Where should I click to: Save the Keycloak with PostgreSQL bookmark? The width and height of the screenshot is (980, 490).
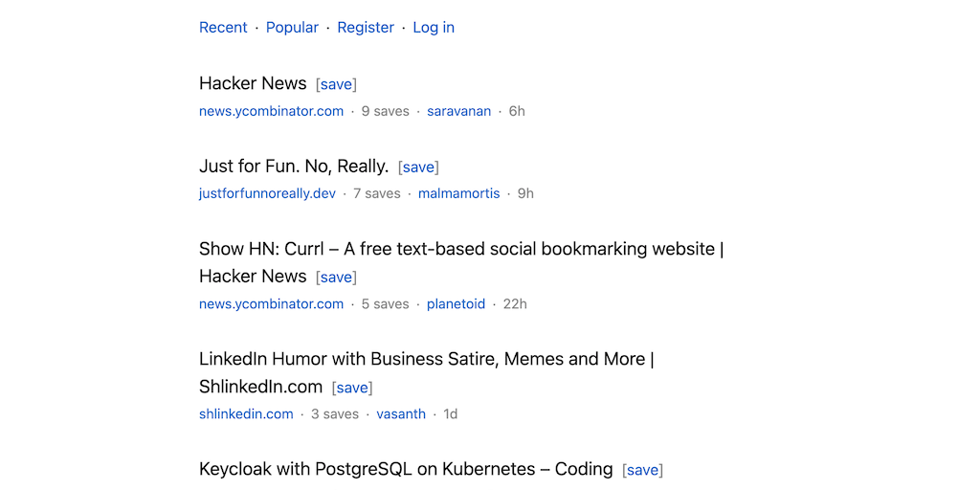click(x=642, y=470)
